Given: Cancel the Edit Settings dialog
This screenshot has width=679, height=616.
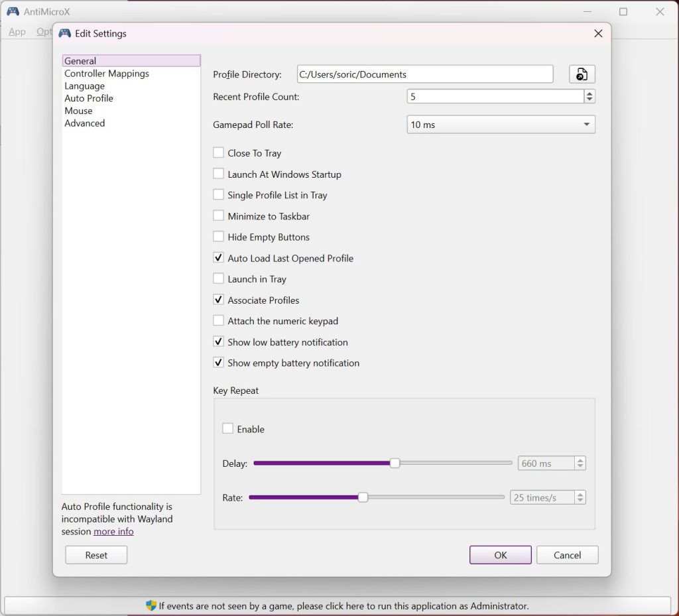Looking at the screenshot, I should click(568, 555).
